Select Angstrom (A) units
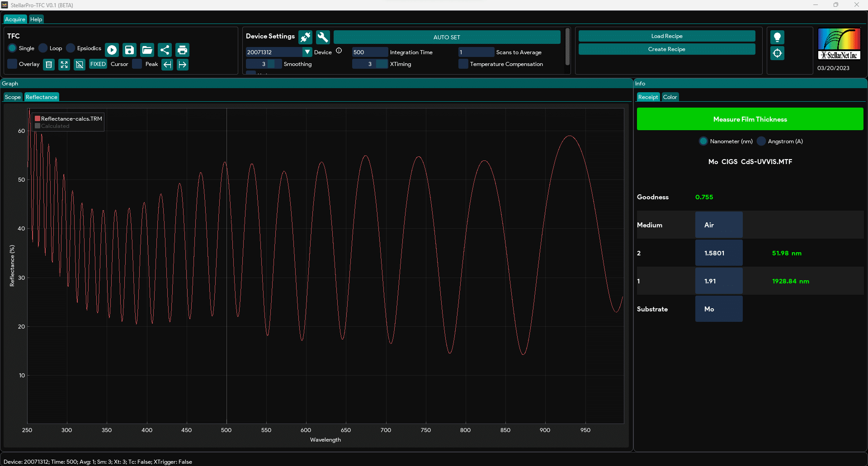This screenshot has width=868, height=466. coord(761,141)
